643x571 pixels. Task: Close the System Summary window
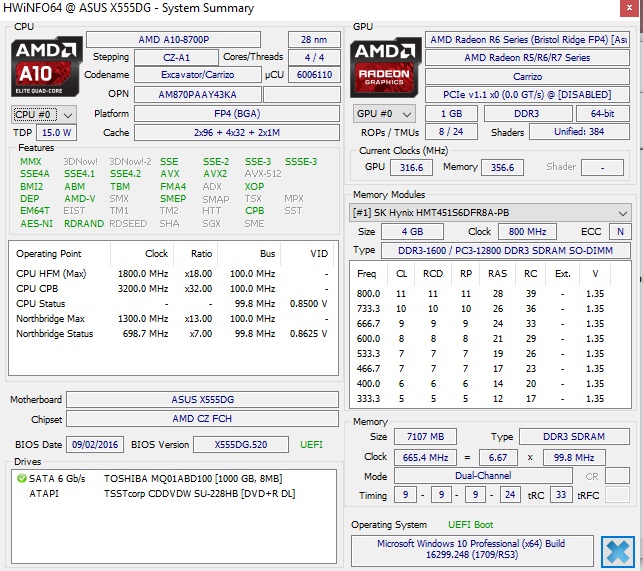click(x=629, y=8)
